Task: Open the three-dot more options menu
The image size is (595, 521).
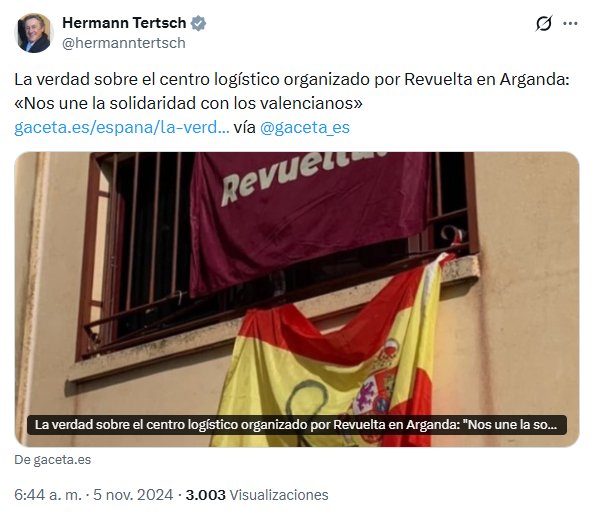Action: pos(570,24)
